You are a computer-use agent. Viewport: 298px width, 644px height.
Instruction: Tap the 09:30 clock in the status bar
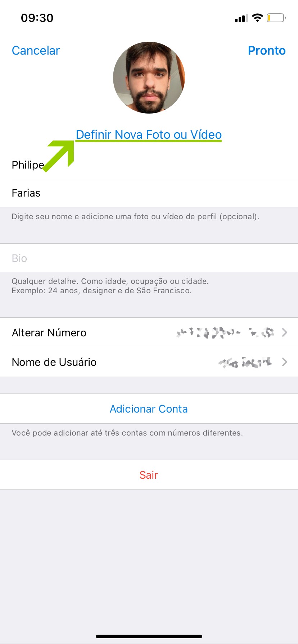pyautogui.click(x=37, y=18)
